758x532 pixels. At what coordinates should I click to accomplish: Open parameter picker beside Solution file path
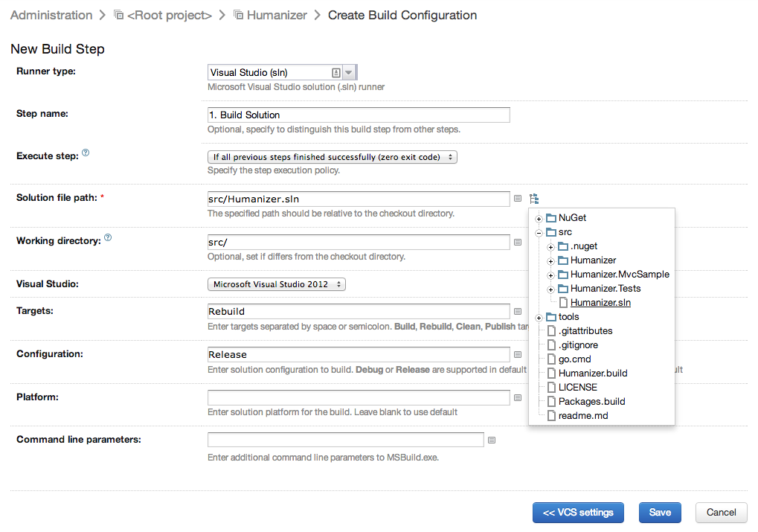518,199
